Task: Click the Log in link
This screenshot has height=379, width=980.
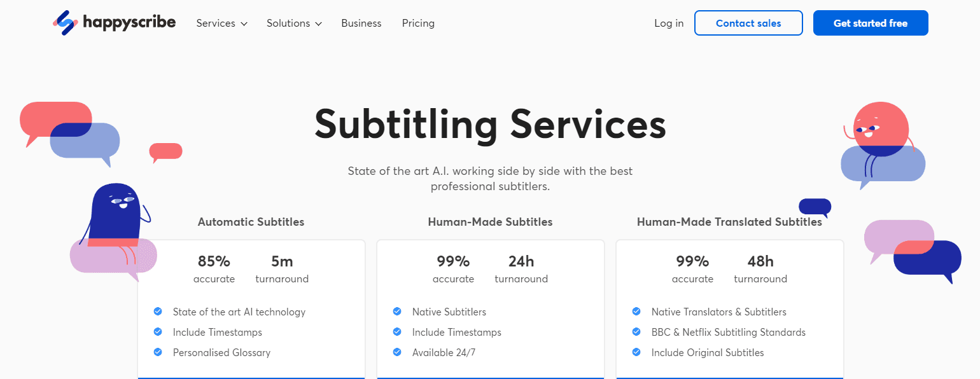Action: click(x=669, y=24)
